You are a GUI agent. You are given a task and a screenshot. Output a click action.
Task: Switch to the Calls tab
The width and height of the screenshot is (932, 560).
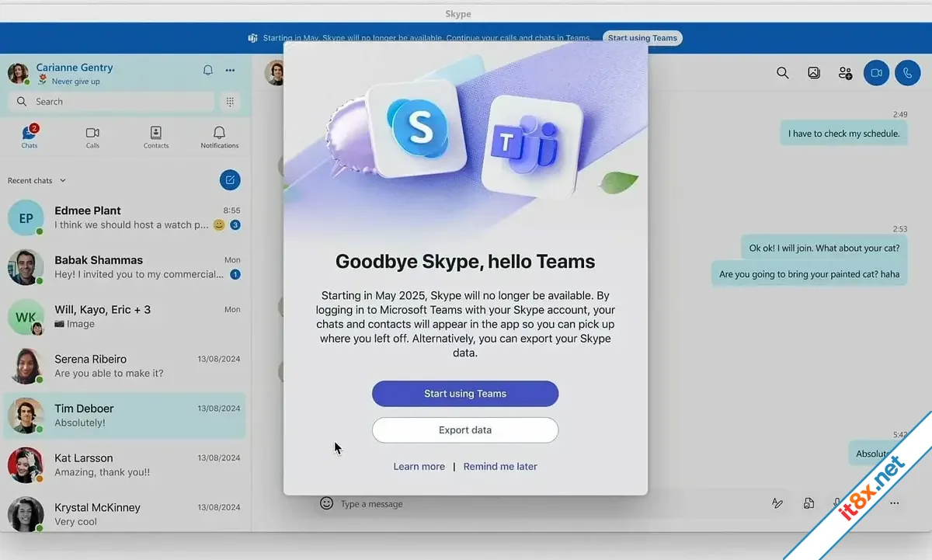tap(92, 137)
